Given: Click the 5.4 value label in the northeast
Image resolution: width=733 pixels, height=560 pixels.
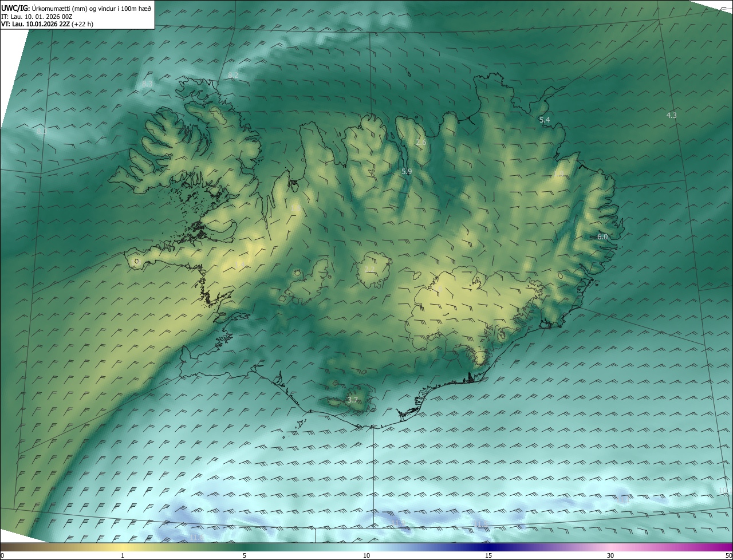Looking at the screenshot, I should [545, 120].
